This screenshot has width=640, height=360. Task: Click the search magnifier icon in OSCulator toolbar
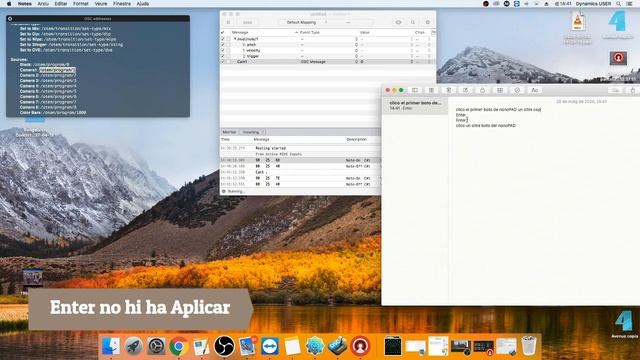pyautogui.click(x=413, y=22)
